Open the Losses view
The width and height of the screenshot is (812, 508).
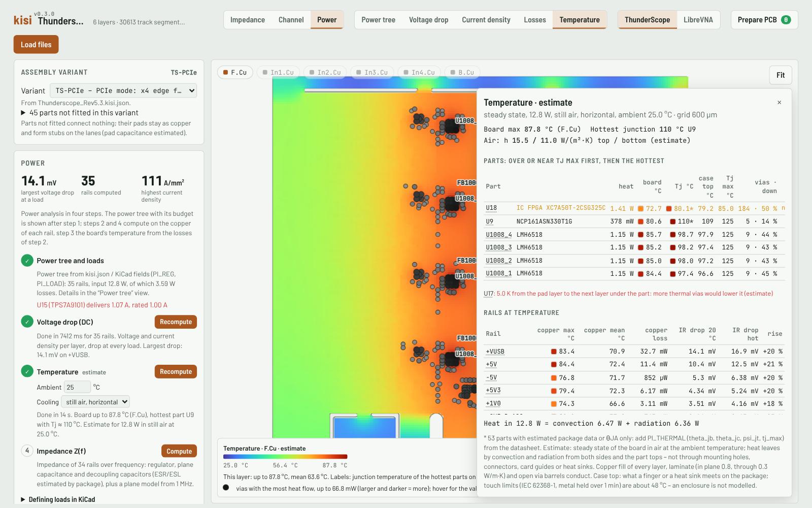[535, 20]
